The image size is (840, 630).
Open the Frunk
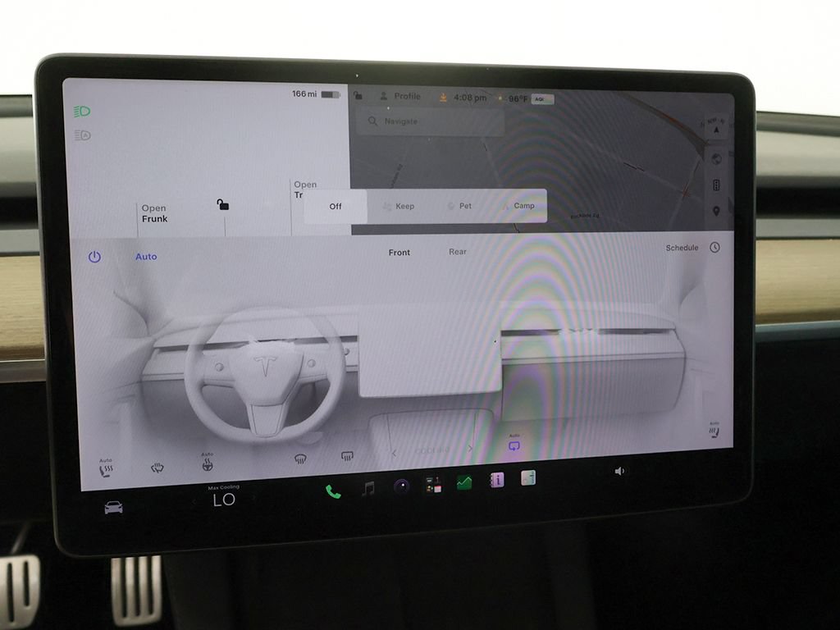coord(154,213)
